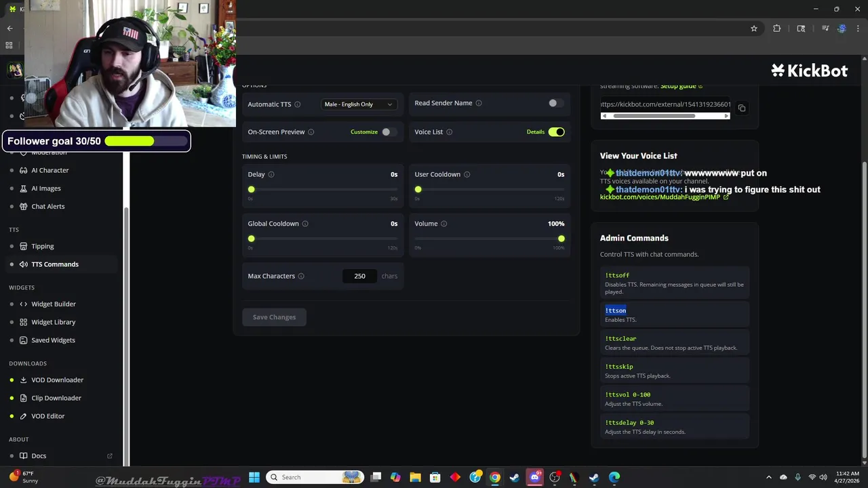Open the AI Images page
Image resolution: width=868 pixels, height=488 pixels.
(x=45, y=188)
